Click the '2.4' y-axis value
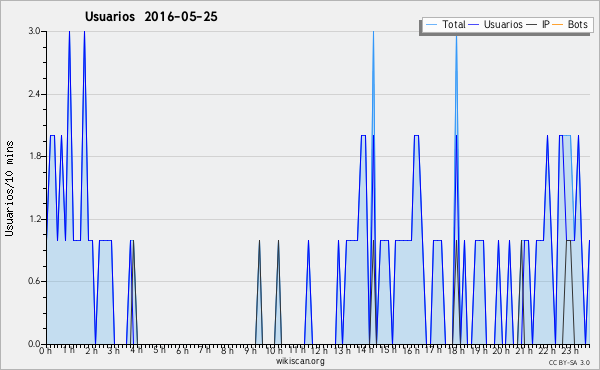Screen dimensions: 600x370 click(x=34, y=94)
